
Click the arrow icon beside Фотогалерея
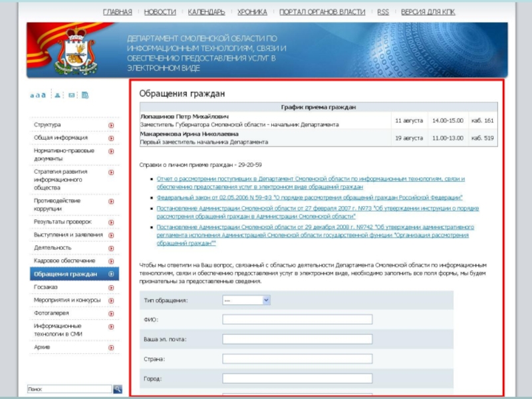pos(111,313)
